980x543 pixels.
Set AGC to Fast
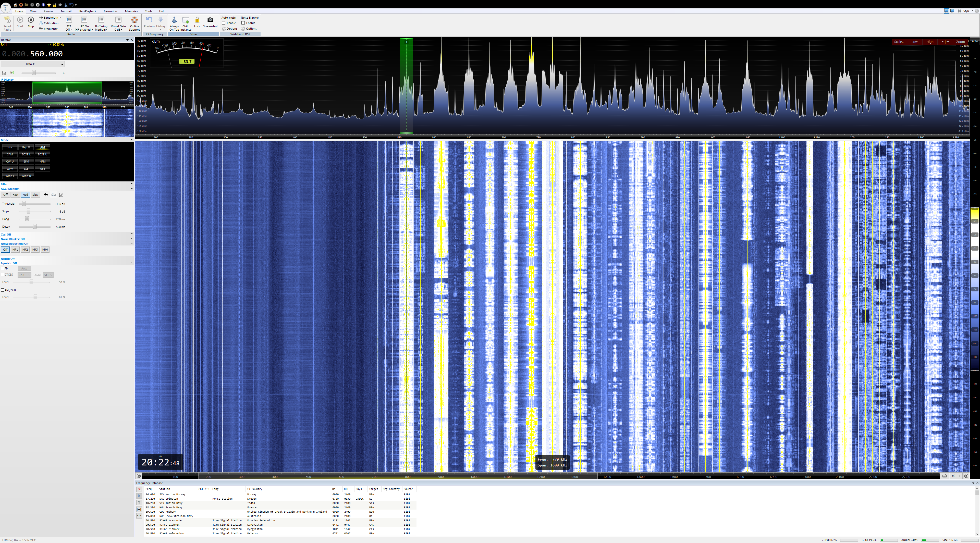[15, 195]
